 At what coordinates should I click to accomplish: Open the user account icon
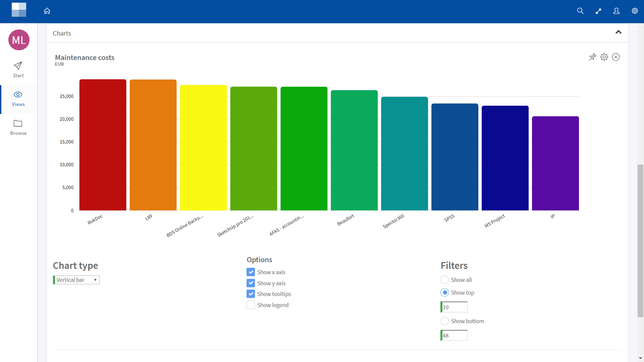coord(616,11)
